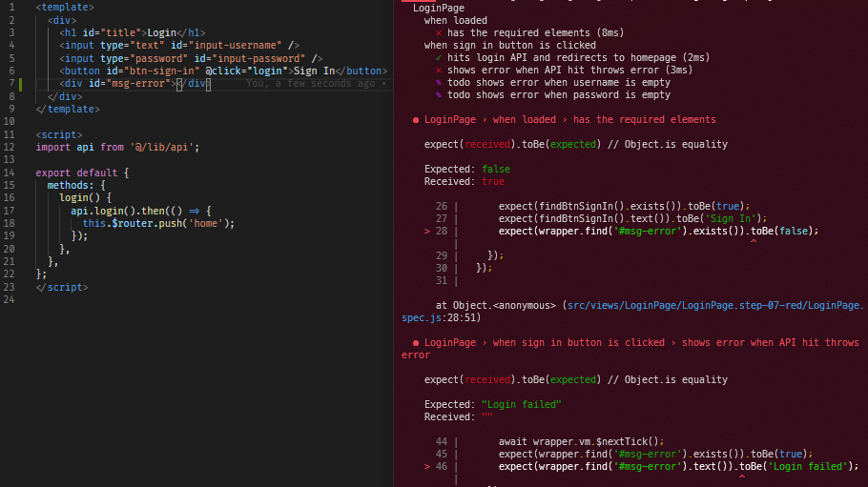Image resolution: width=868 pixels, height=487 pixels.
Task: Click the opening script tag line
Action: (x=59, y=134)
